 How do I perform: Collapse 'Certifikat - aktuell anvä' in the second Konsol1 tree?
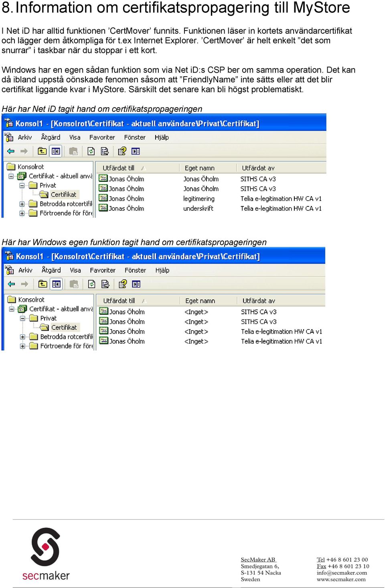[12, 309]
